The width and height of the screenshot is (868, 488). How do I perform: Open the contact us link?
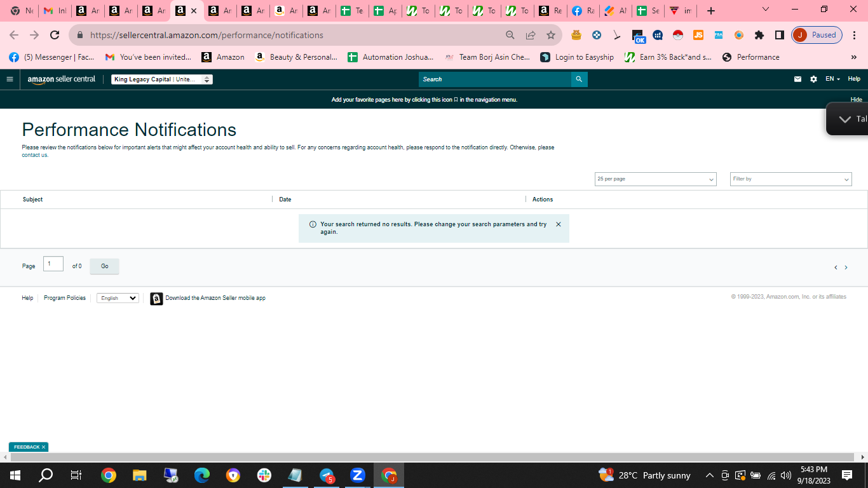click(35, 155)
